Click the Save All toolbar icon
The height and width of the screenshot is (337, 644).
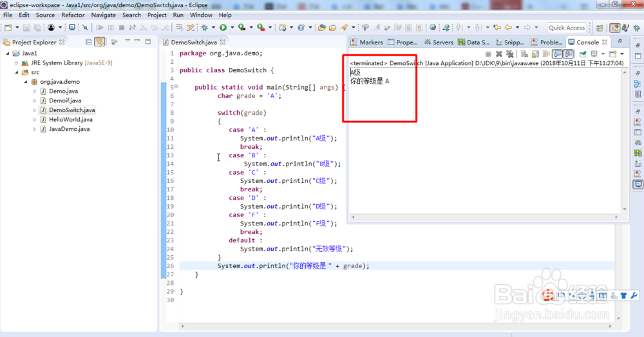tap(37, 28)
